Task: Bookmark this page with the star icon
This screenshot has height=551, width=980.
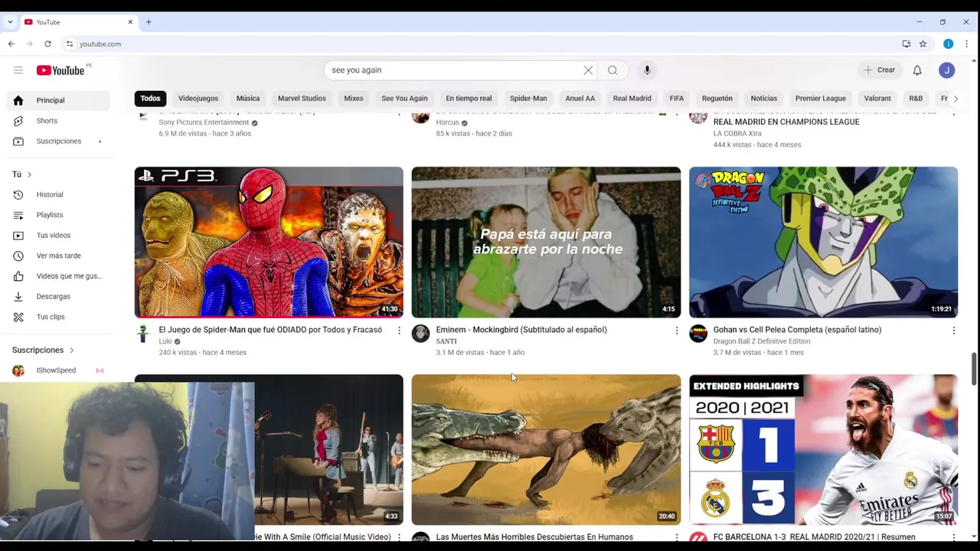Action: (x=923, y=44)
